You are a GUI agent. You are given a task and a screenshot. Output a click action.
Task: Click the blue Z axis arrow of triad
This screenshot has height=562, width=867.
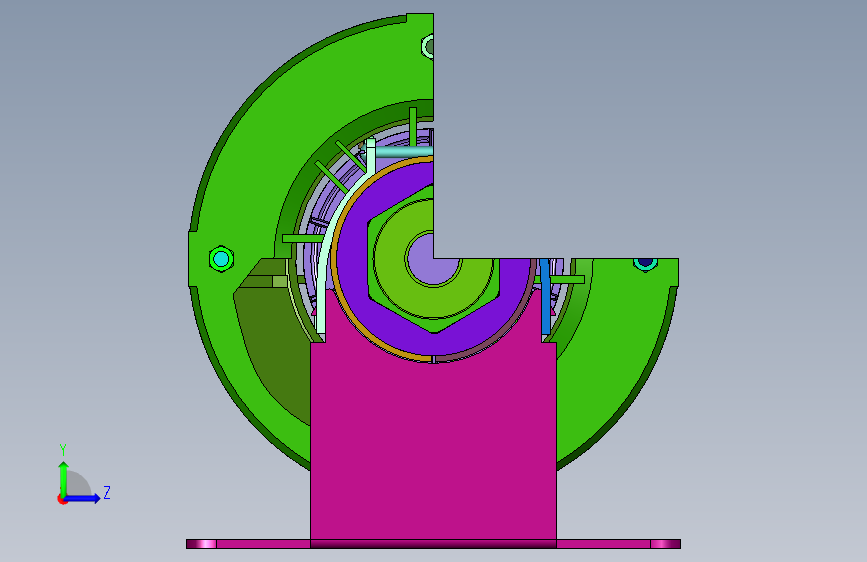(x=83, y=498)
